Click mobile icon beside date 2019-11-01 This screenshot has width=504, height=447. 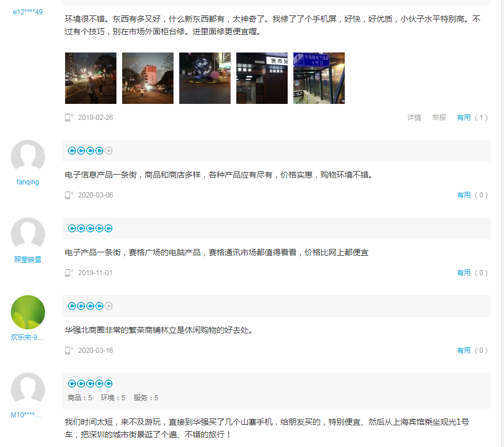tap(68, 273)
